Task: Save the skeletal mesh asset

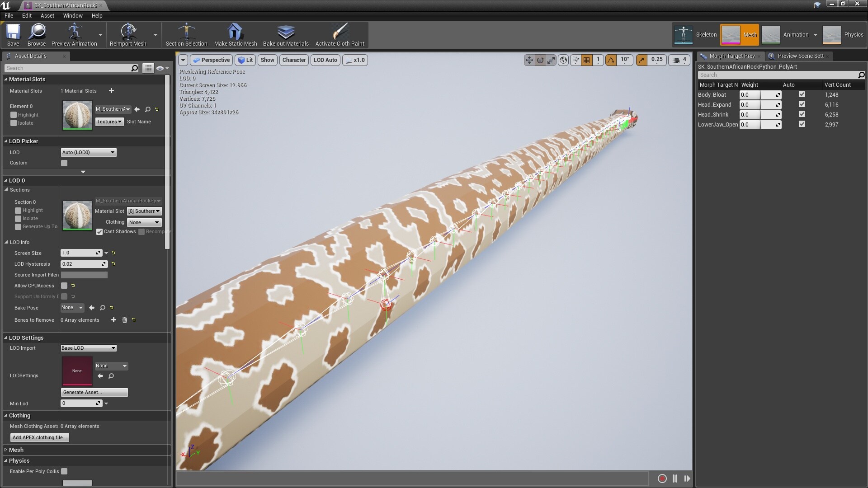Action: pos(13,35)
